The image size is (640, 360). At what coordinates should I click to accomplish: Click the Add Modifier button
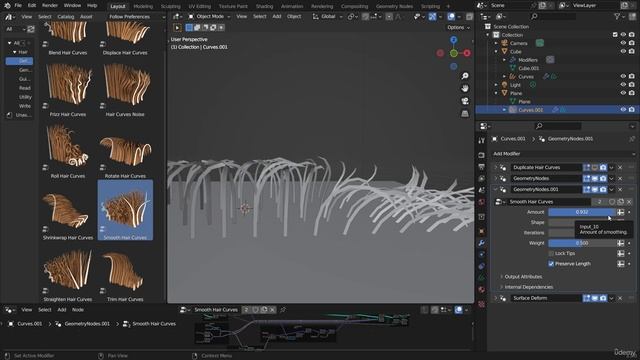click(x=564, y=154)
